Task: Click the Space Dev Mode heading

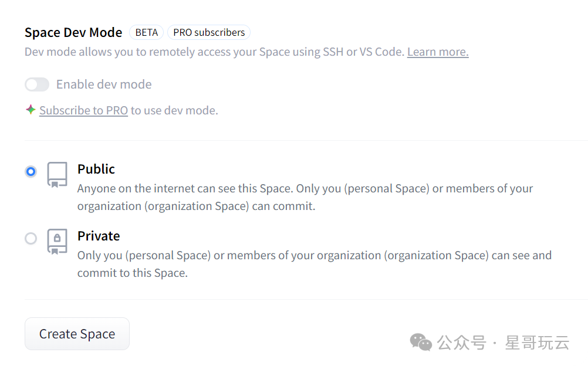Action: tap(73, 32)
